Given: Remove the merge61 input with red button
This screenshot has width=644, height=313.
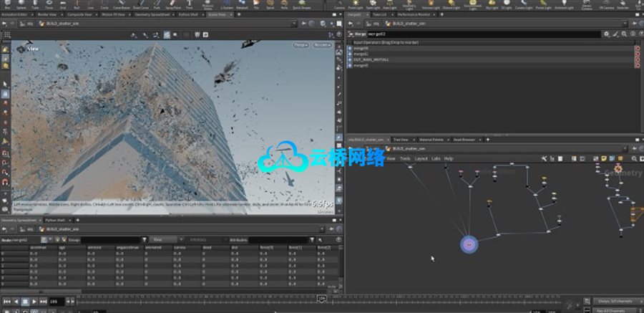Looking at the screenshot, I should (637, 54).
